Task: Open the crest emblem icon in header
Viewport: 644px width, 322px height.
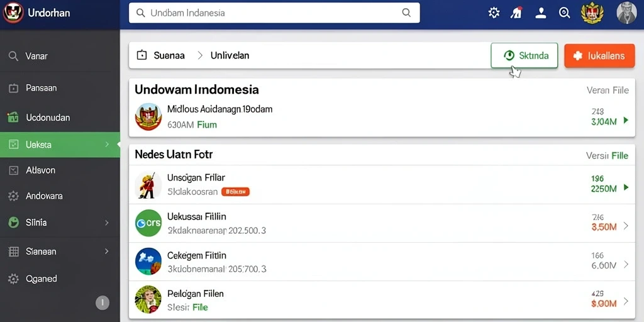Action: 592,13
